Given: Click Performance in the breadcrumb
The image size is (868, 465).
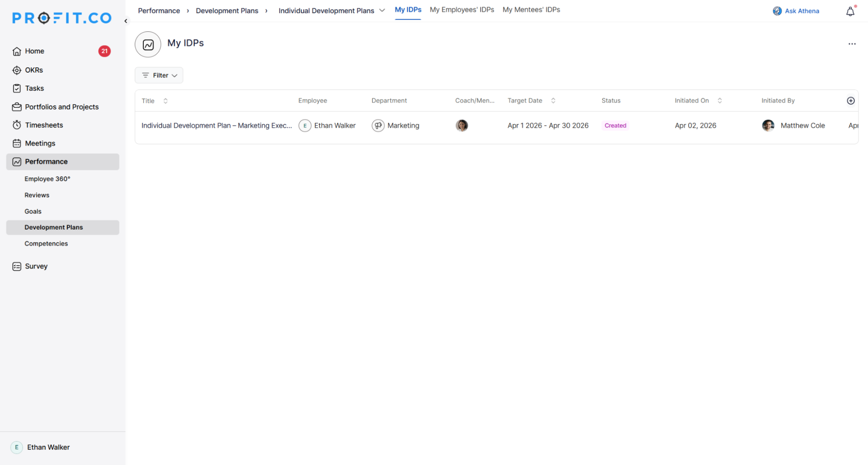Looking at the screenshot, I should (159, 10).
